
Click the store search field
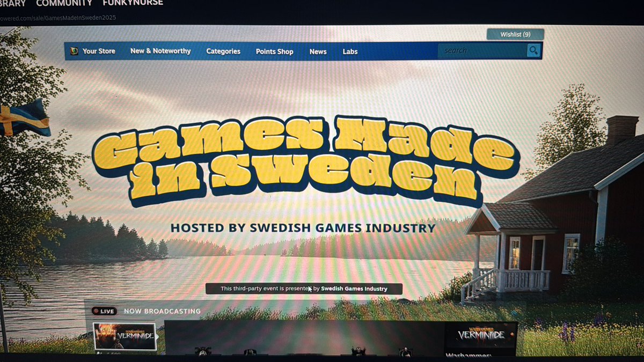[482, 50]
